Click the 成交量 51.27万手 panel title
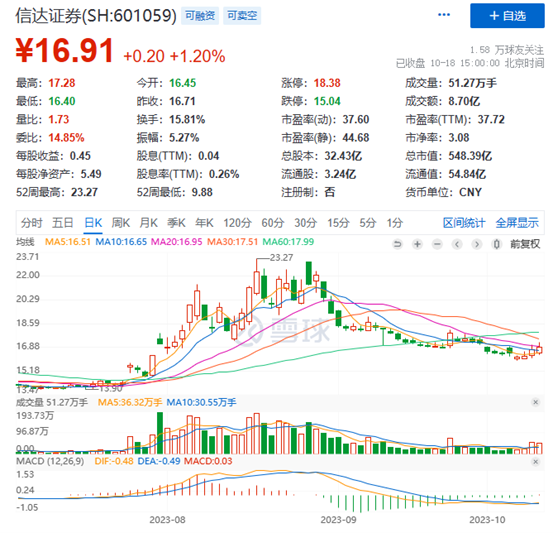Screen dimensions: 553x533 (52, 402)
